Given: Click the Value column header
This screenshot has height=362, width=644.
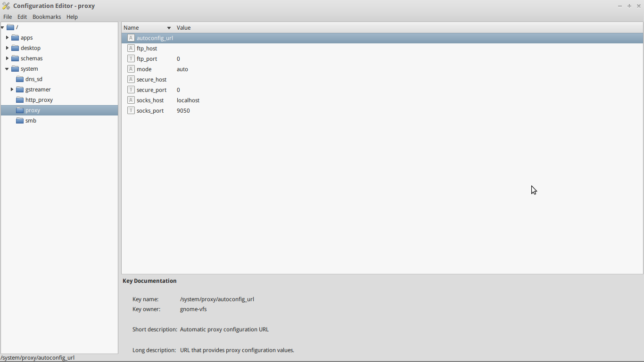Looking at the screenshot, I should pyautogui.click(x=184, y=28).
